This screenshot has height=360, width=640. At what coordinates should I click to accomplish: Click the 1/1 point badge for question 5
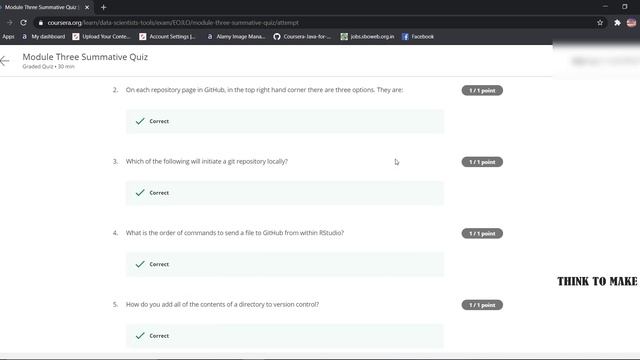pos(482,305)
